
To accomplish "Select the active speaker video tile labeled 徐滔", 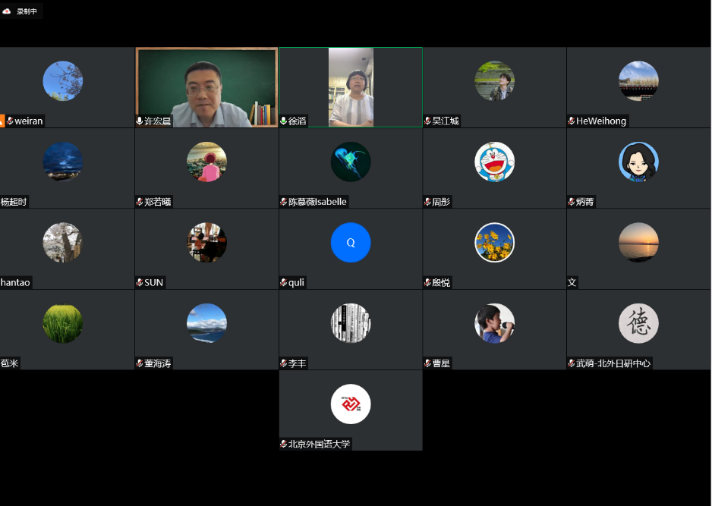I will (x=350, y=86).
